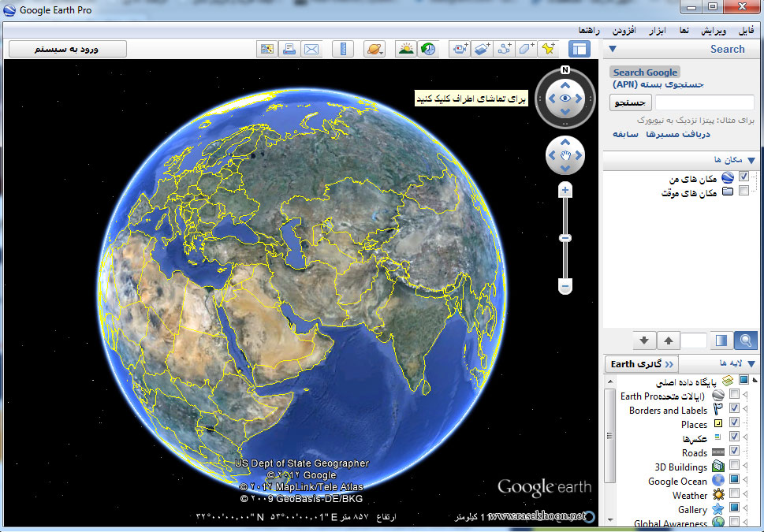
Task: Click the جستجو search button
Action: click(631, 102)
